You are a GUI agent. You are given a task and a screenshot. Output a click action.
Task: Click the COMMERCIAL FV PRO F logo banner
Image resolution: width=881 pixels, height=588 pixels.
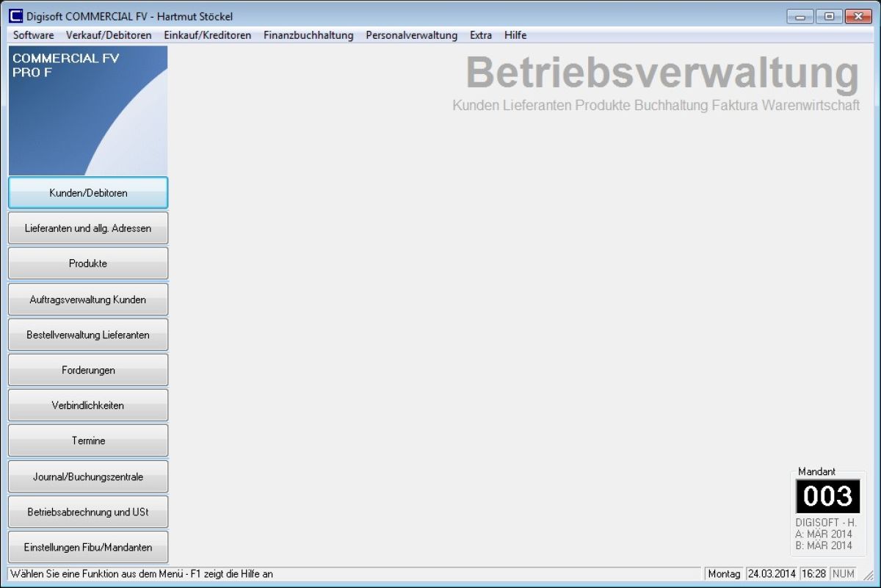(x=88, y=110)
